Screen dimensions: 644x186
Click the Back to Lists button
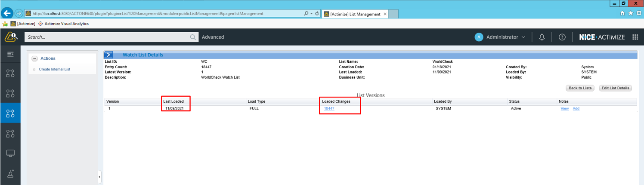click(580, 88)
